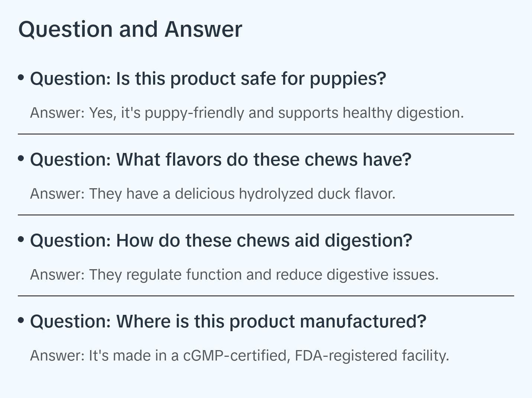Screen dimensions: 532x398
Task: Click the answer about reducing digestive issues
Action: [234, 275]
